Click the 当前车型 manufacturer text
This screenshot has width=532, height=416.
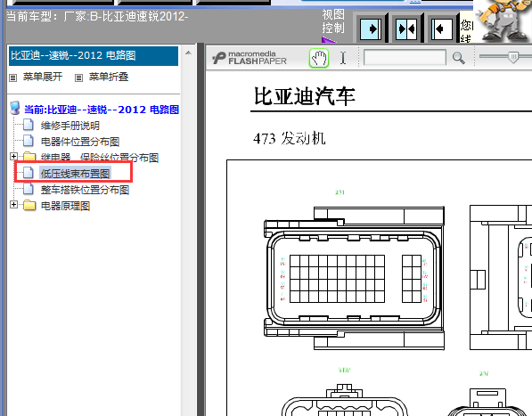97,17
